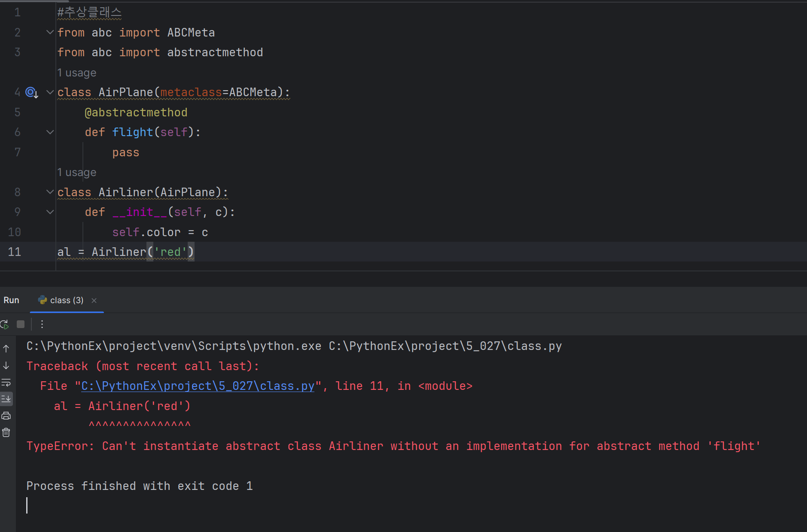Click the python.exe command line in console
The height and width of the screenshot is (532, 807).
tap(294, 346)
